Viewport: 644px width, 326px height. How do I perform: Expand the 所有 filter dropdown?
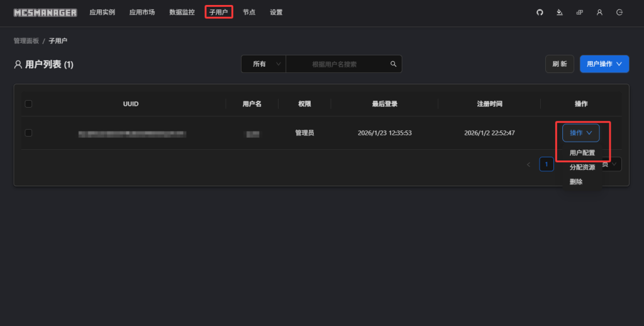264,64
